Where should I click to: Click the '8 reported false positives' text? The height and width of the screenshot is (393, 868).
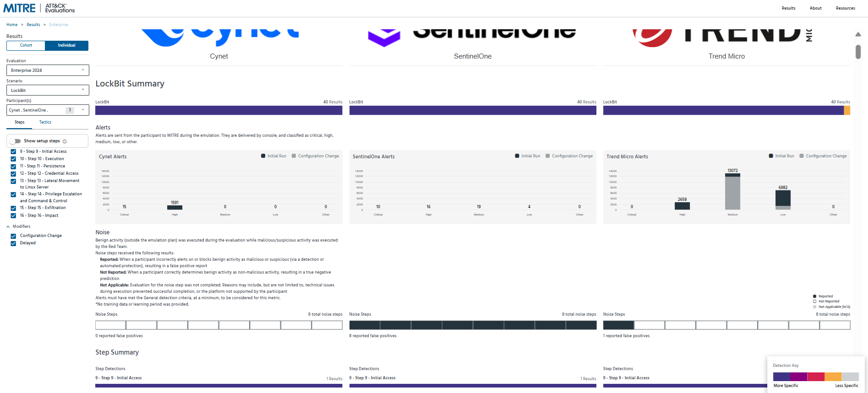point(373,336)
